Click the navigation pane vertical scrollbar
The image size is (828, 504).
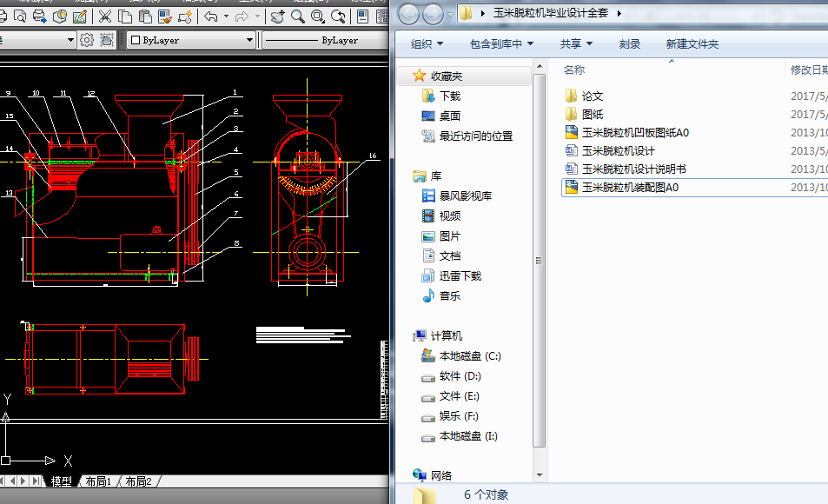(540, 261)
